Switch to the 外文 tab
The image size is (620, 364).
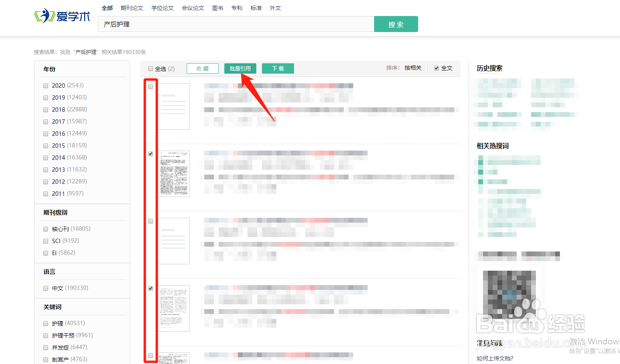pos(275,8)
